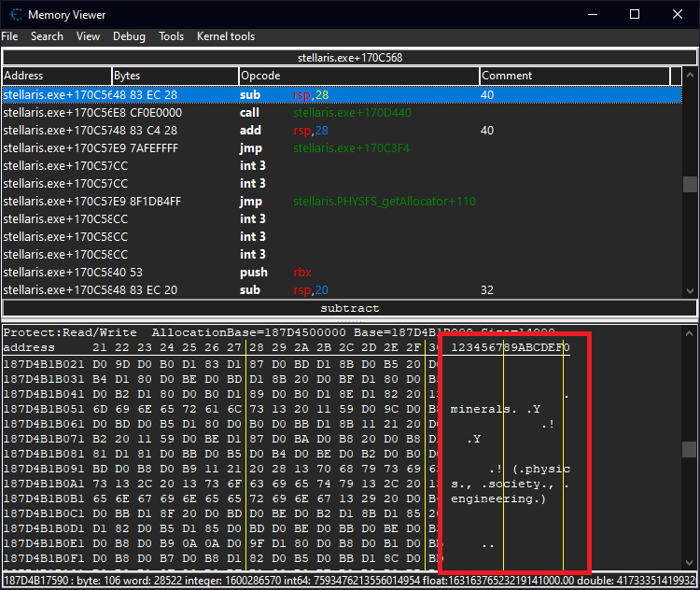Click hex address row 187D4B1B091
The image size is (700, 590).
[44, 469]
